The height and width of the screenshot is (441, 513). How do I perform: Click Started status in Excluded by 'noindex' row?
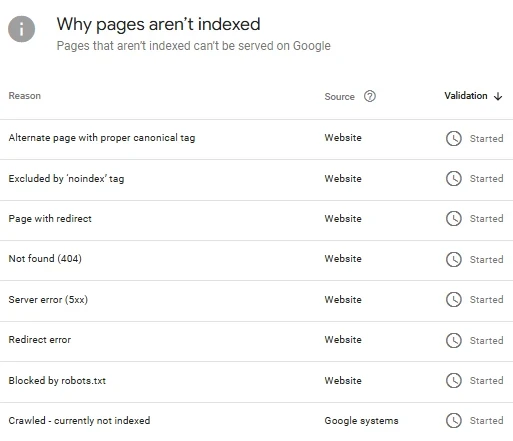pos(486,179)
